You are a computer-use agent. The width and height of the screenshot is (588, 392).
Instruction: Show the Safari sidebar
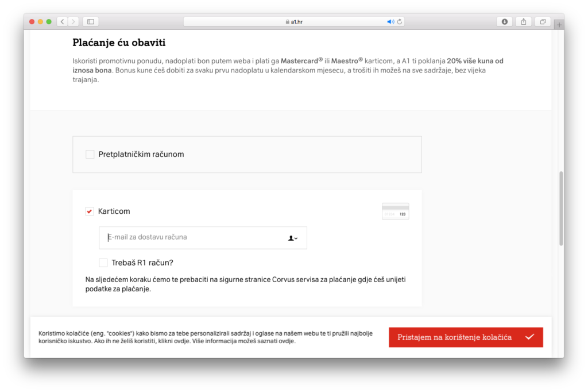(91, 22)
